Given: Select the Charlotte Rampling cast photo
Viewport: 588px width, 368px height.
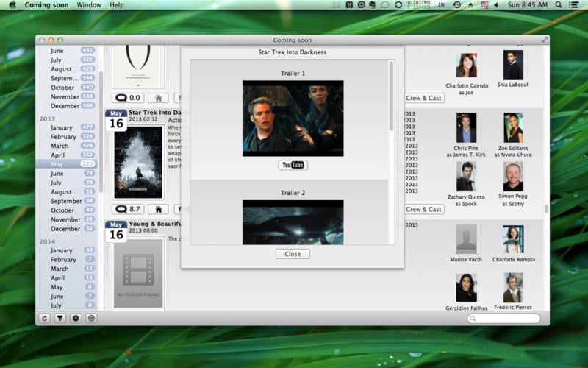Looking at the screenshot, I should click(x=513, y=239).
